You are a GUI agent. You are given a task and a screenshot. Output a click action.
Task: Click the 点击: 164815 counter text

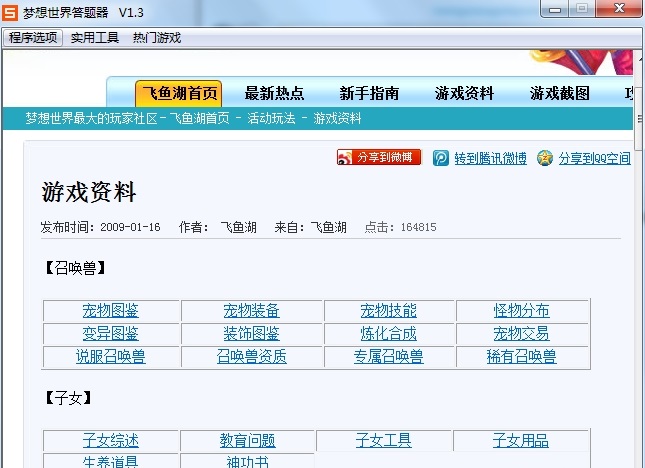pyautogui.click(x=400, y=227)
